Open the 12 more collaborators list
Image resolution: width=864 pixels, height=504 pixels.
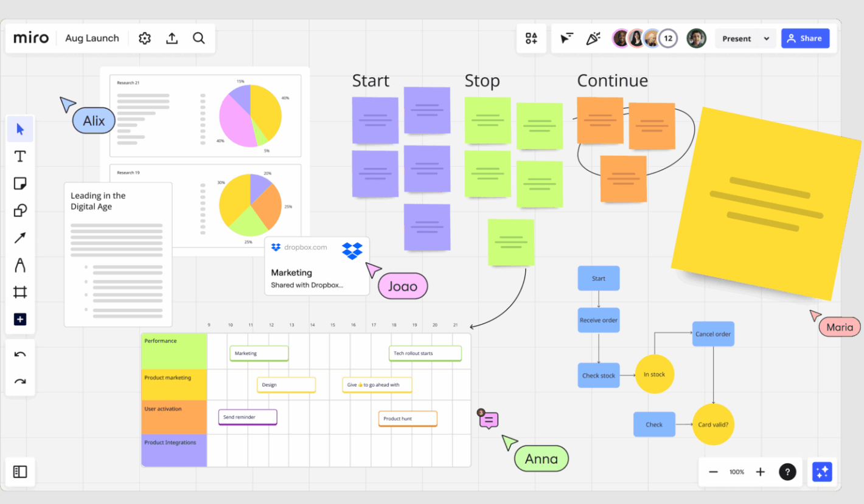click(668, 38)
